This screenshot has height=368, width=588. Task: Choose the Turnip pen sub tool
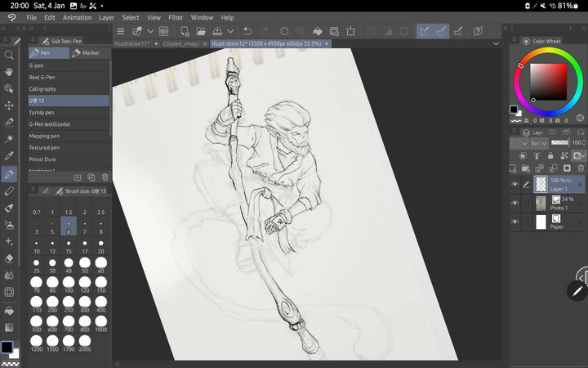69,112
